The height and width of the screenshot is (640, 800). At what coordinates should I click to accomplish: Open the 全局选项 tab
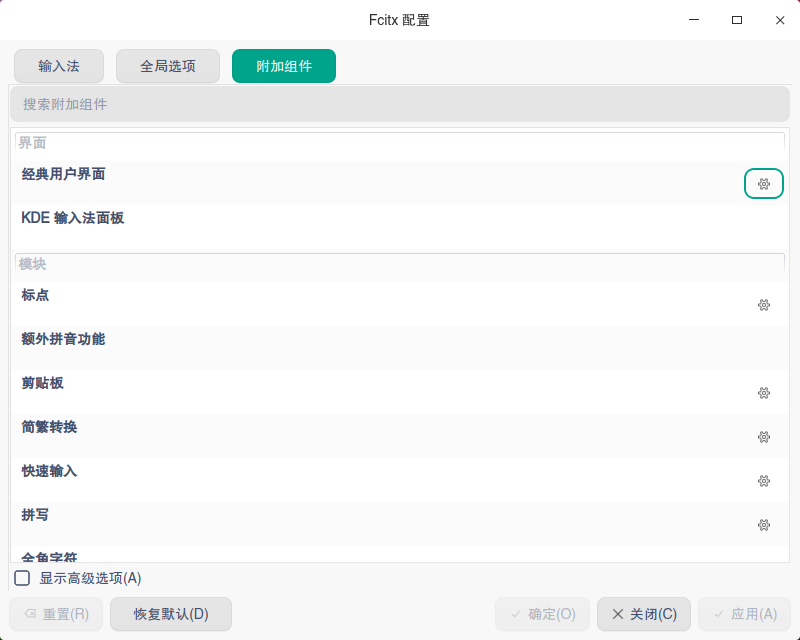click(167, 66)
